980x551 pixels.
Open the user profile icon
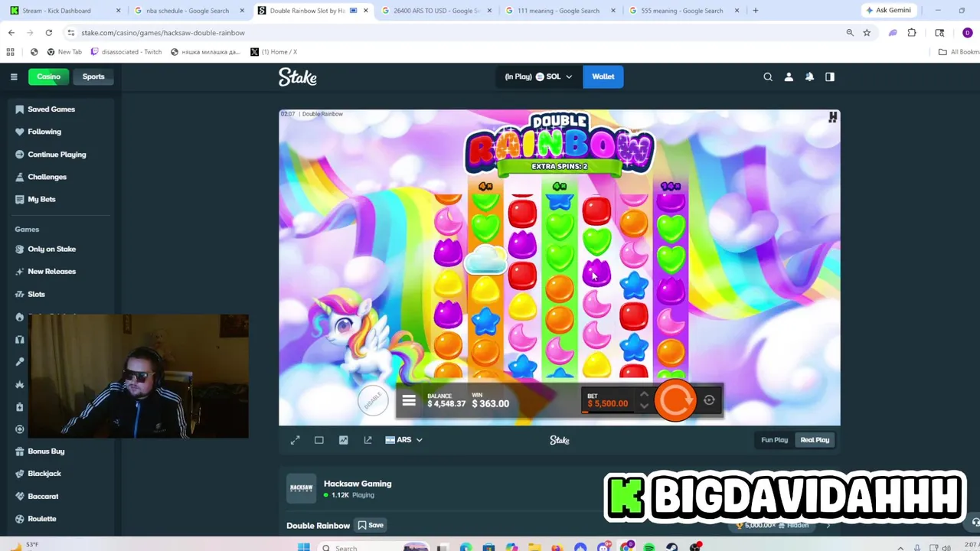[x=789, y=77]
